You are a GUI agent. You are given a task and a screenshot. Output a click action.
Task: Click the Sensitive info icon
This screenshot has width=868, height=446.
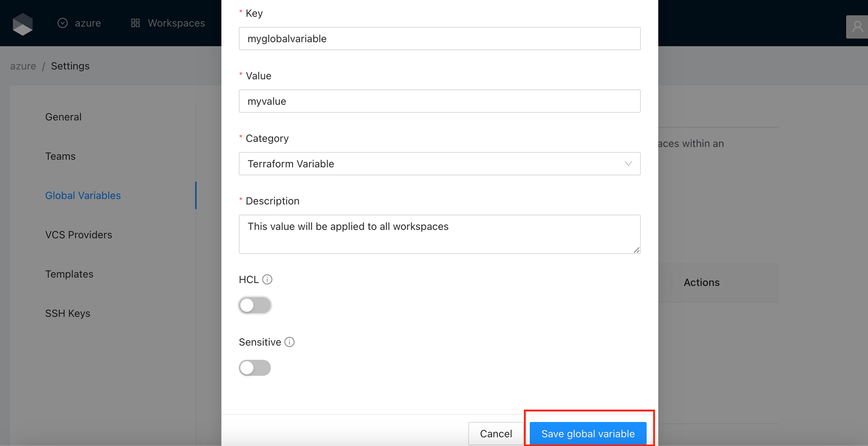[289, 342]
